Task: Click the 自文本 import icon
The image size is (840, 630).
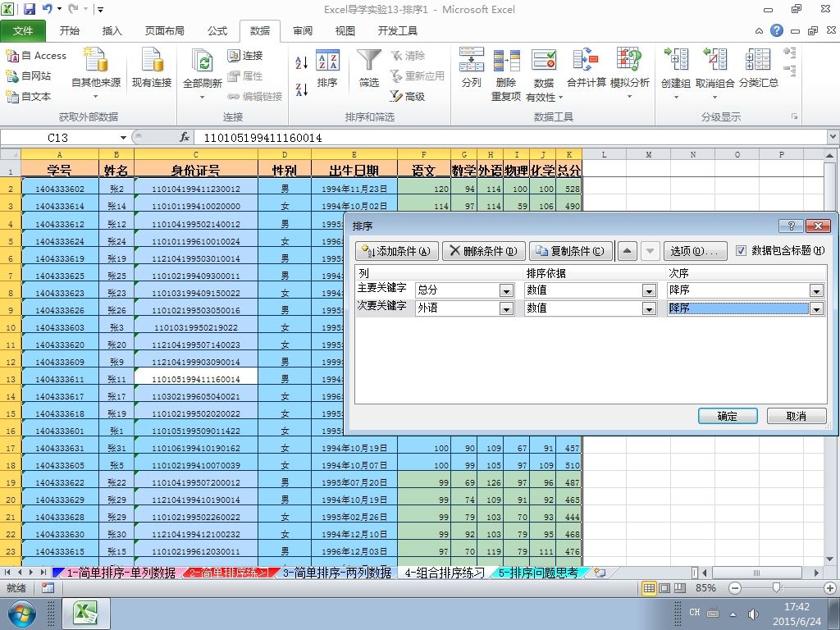Action: pos(11,97)
